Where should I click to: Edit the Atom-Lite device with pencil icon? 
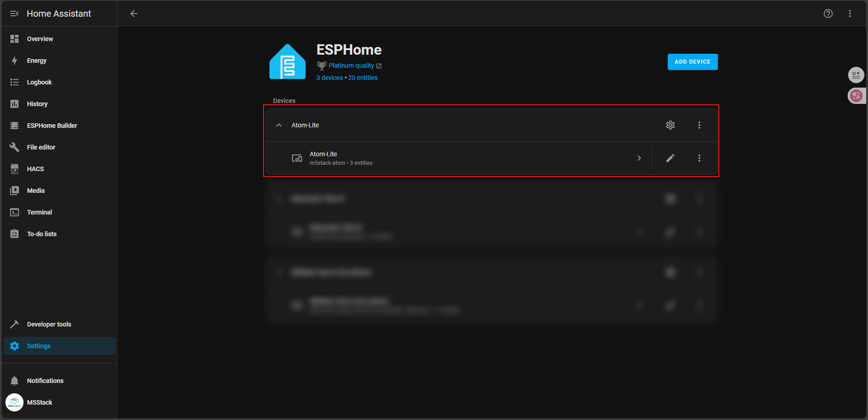(x=670, y=158)
